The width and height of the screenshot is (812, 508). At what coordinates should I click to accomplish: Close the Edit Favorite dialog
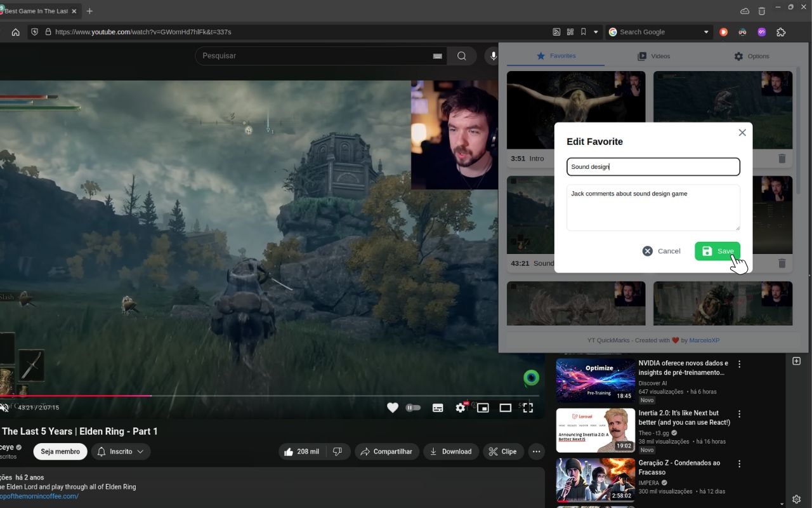click(x=742, y=133)
